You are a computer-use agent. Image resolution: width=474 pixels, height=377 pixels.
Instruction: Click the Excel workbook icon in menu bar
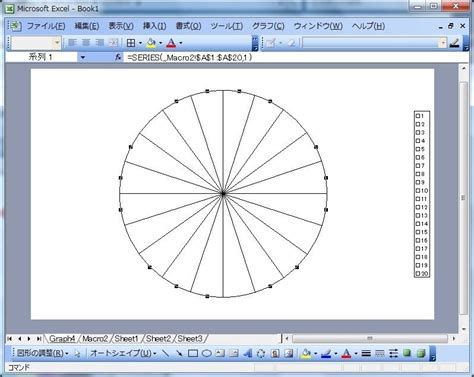point(15,26)
